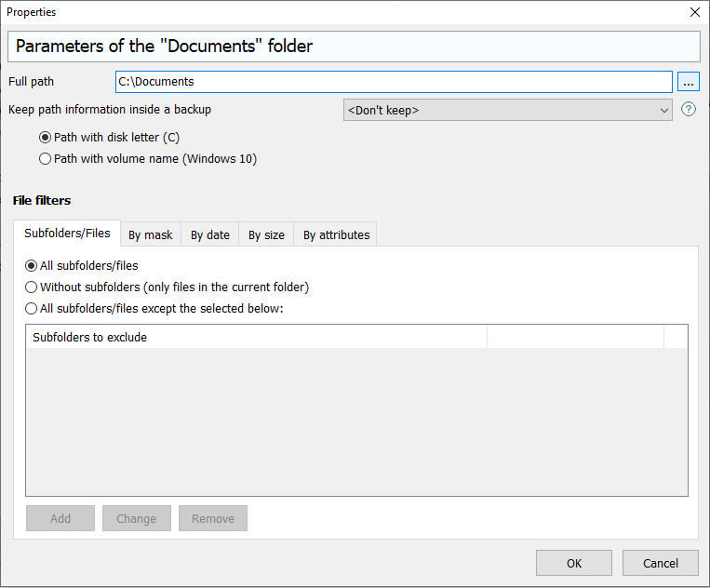Click the help question mark icon
The width and height of the screenshot is (710, 588).
[x=689, y=110]
